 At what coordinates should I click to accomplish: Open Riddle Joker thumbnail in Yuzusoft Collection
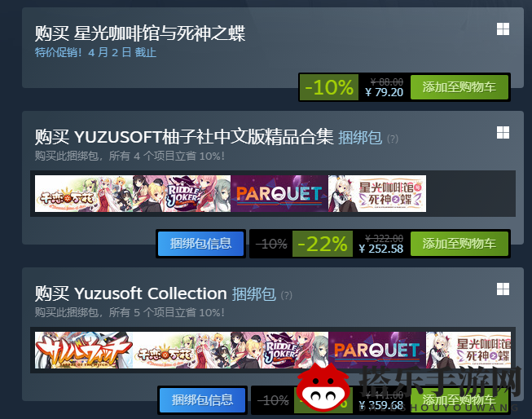(279, 350)
